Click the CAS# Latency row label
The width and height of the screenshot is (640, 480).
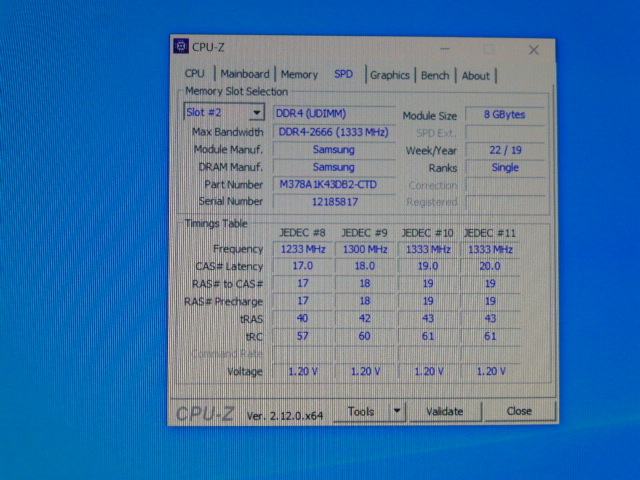229,267
